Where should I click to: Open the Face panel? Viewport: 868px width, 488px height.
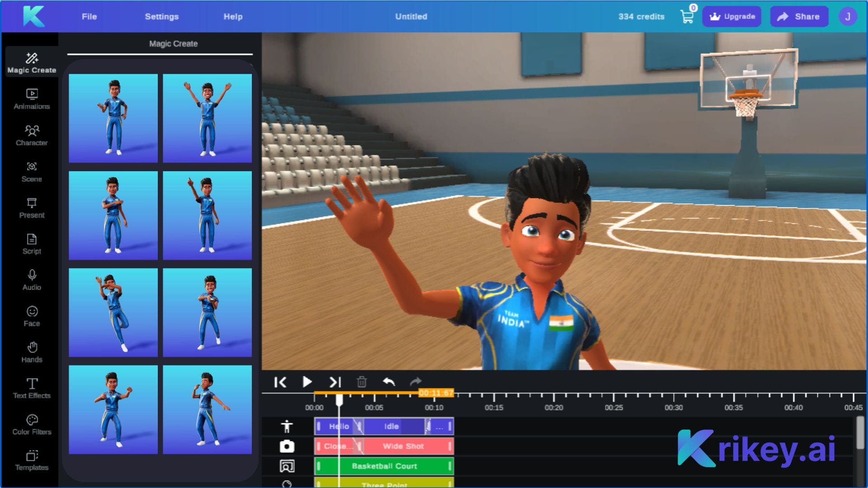click(x=32, y=315)
